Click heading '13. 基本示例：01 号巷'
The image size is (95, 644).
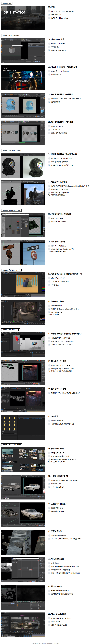tap(57, 361)
